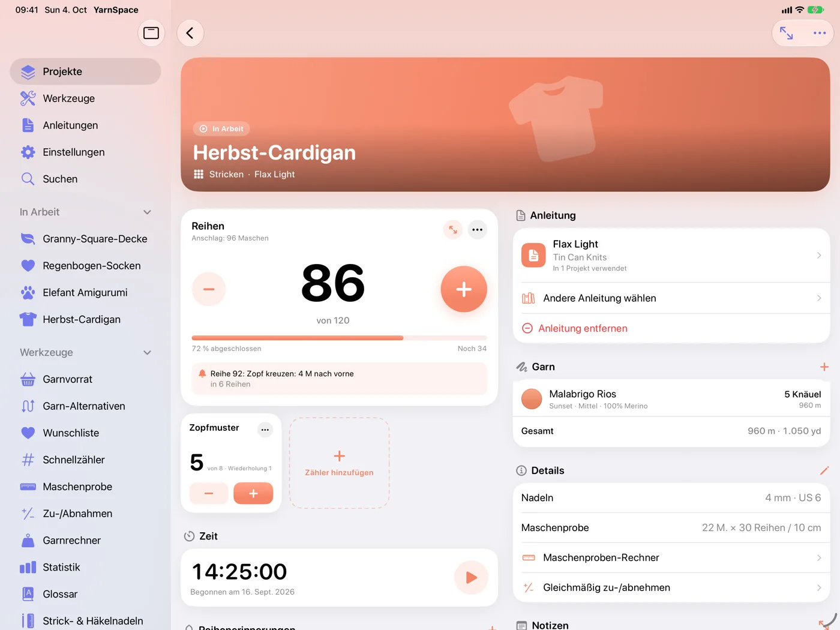Select Projekte in the sidebar
Screen dimensions: 840x630
(x=85, y=71)
